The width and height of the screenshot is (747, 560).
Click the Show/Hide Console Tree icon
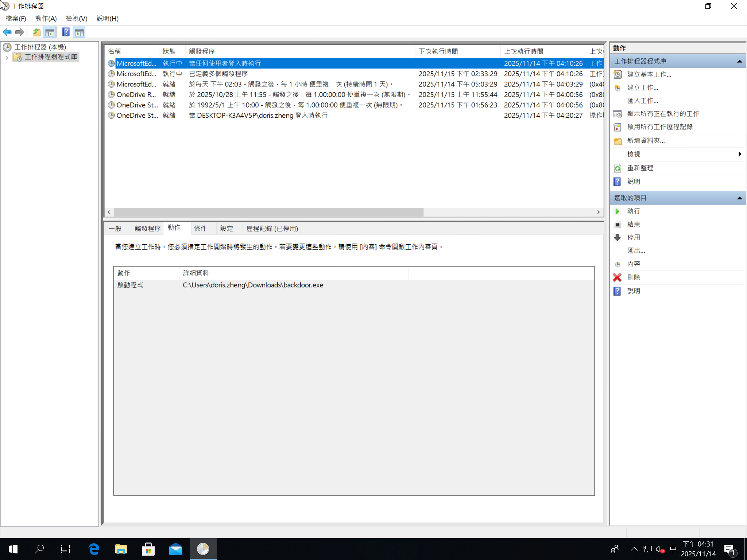pyautogui.click(x=50, y=32)
